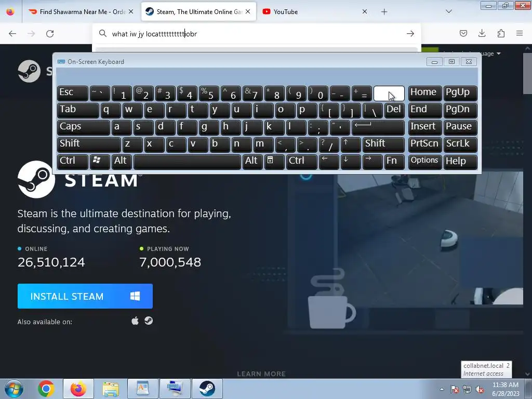The height and width of the screenshot is (399, 532).
Task: Reload the current page in Firefox
Action: 50,34
